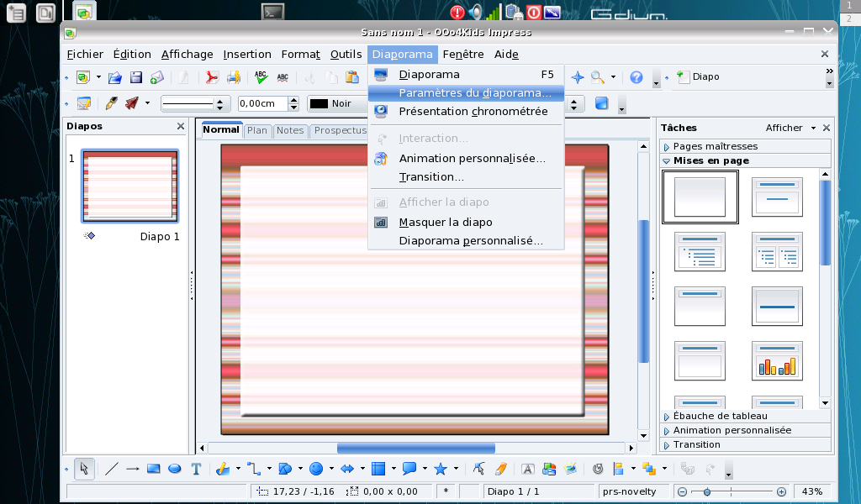
Task: Open the Afficher dropdown in Tâches panel
Action: pyautogui.click(x=790, y=128)
